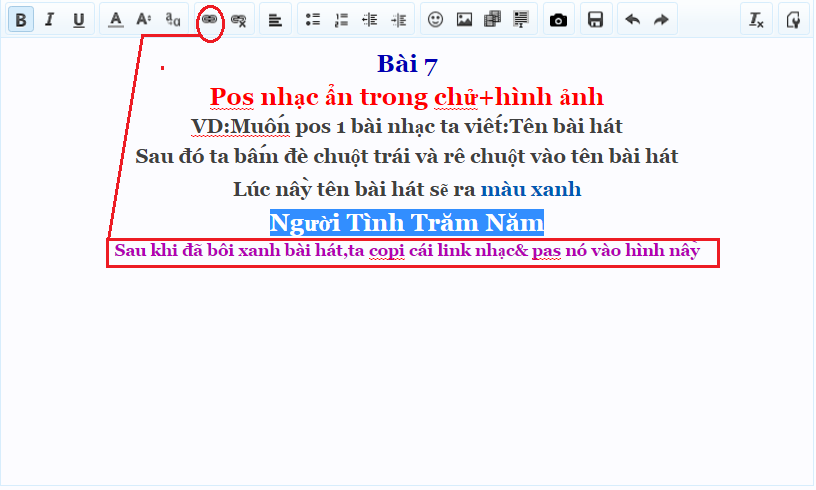The width and height of the screenshot is (816, 490).
Task: Insert an image via picture icon
Action: click(464, 20)
